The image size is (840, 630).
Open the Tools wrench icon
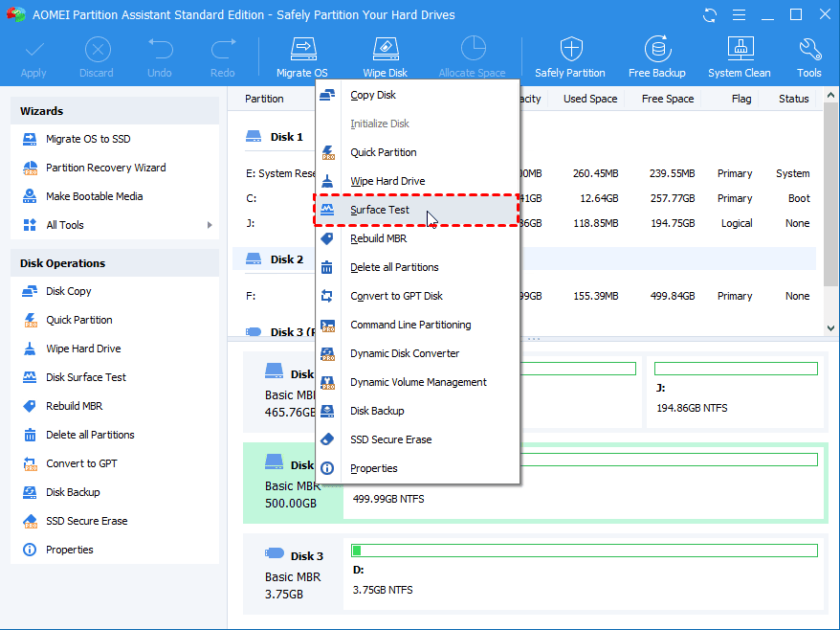coord(809,50)
